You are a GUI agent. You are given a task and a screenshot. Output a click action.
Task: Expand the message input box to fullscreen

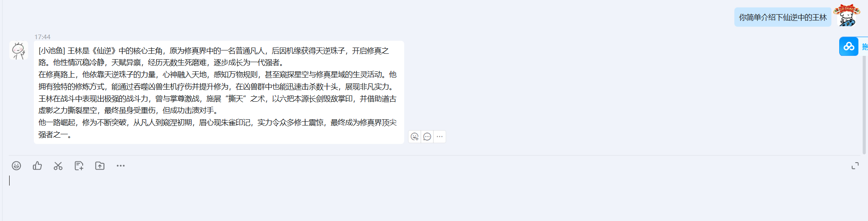[855, 166]
